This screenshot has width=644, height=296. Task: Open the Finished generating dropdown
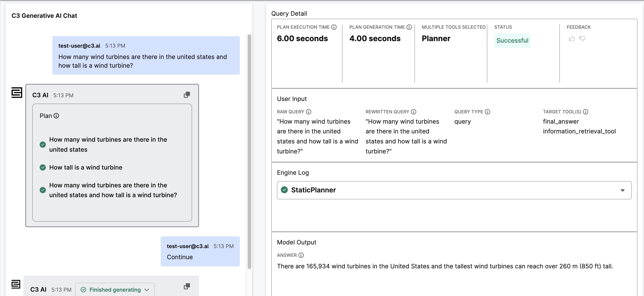147,290
